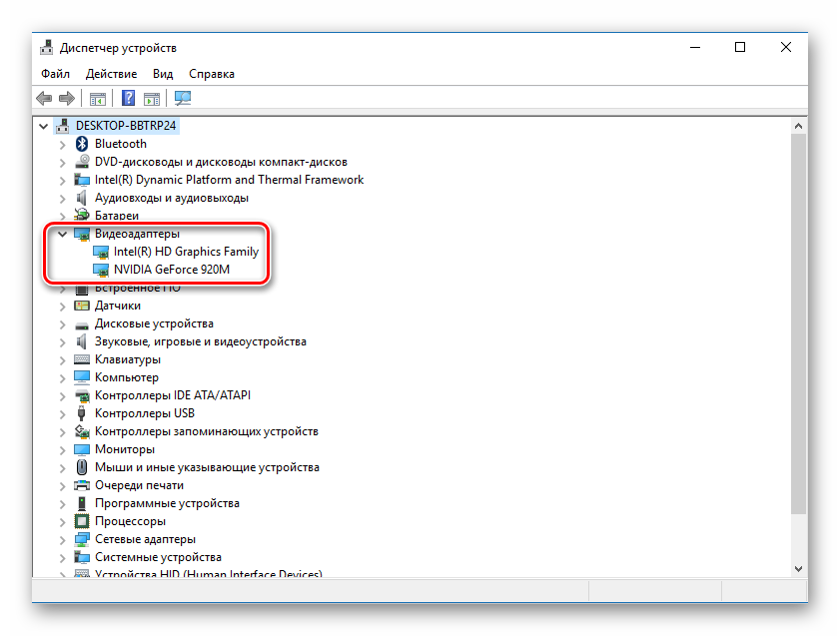The image size is (840, 636).
Task: Click the show/hide action pane toolbar icon
Action: pos(151,98)
